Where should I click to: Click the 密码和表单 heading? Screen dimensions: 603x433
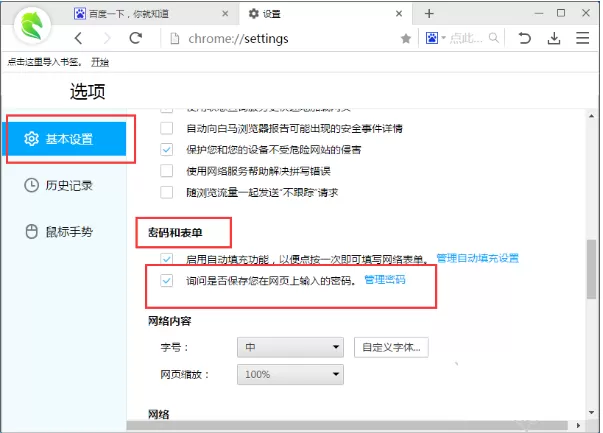[175, 232]
